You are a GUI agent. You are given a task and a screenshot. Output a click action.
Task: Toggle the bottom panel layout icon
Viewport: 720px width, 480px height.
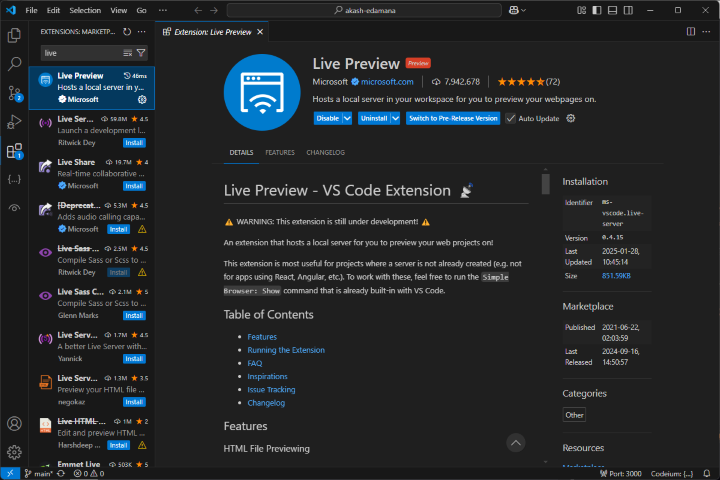(613, 10)
